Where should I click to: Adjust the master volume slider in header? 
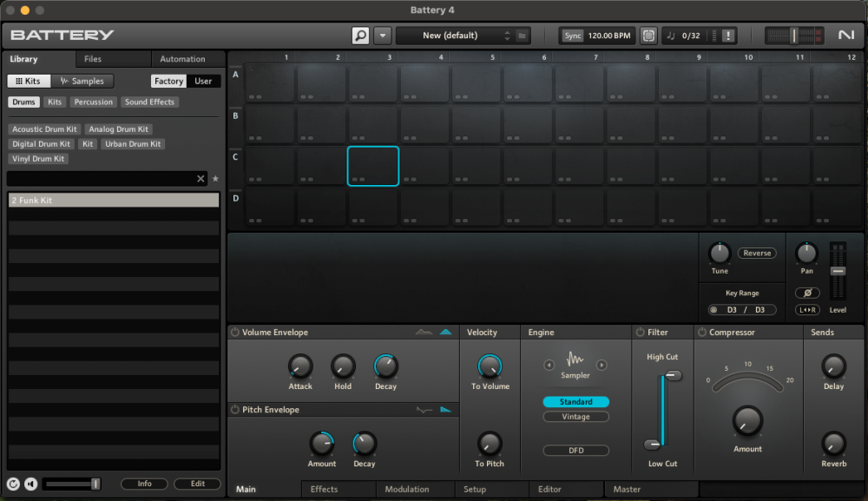pos(794,36)
